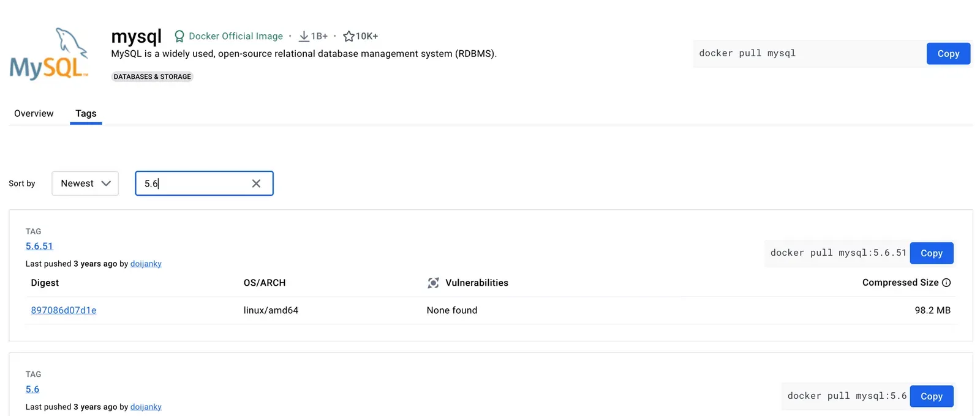Visit doijanky profile under tag 5.6.51
This screenshot has width=980, height=416.
(x=146, y=264)
